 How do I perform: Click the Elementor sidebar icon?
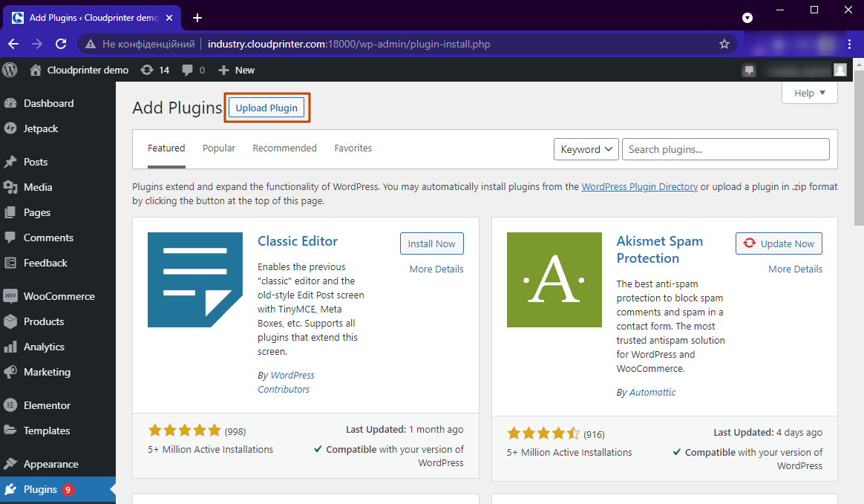click(x=10, y=405)
